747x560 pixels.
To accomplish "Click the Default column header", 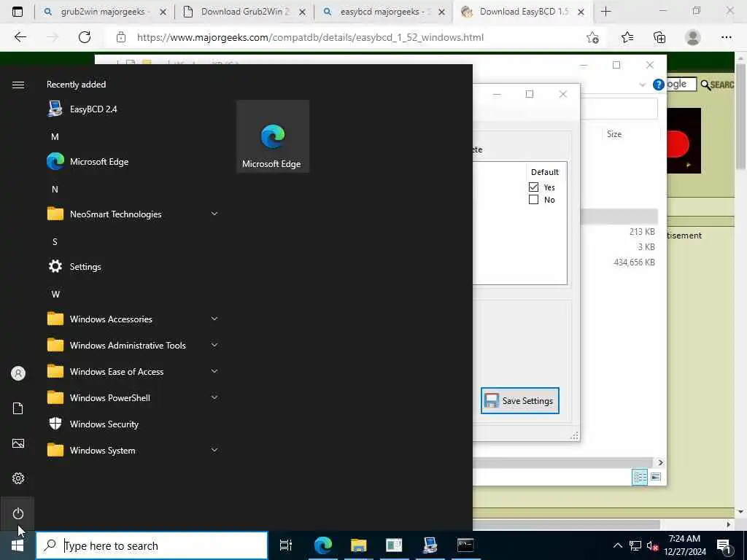I will 544,172.
